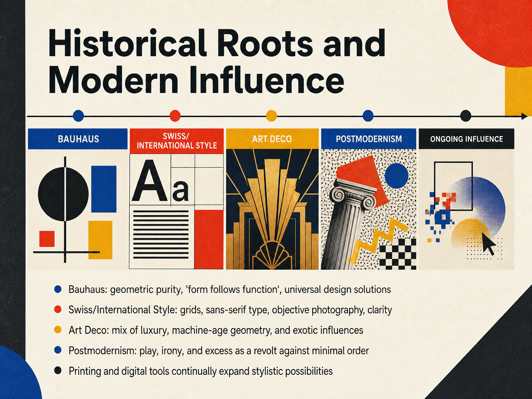Click the blue rectangle in Bauhaus artwork
The image size is (532, 399).
(x=104, y=189)
